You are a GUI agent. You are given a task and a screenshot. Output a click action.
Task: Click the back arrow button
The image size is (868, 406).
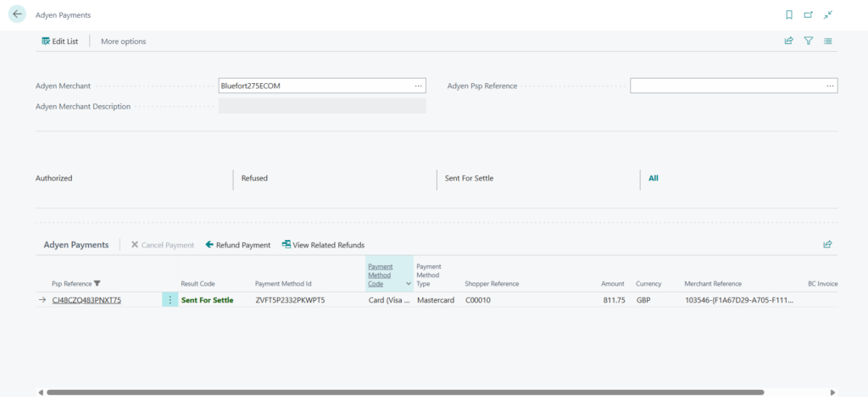click(17, 14)
